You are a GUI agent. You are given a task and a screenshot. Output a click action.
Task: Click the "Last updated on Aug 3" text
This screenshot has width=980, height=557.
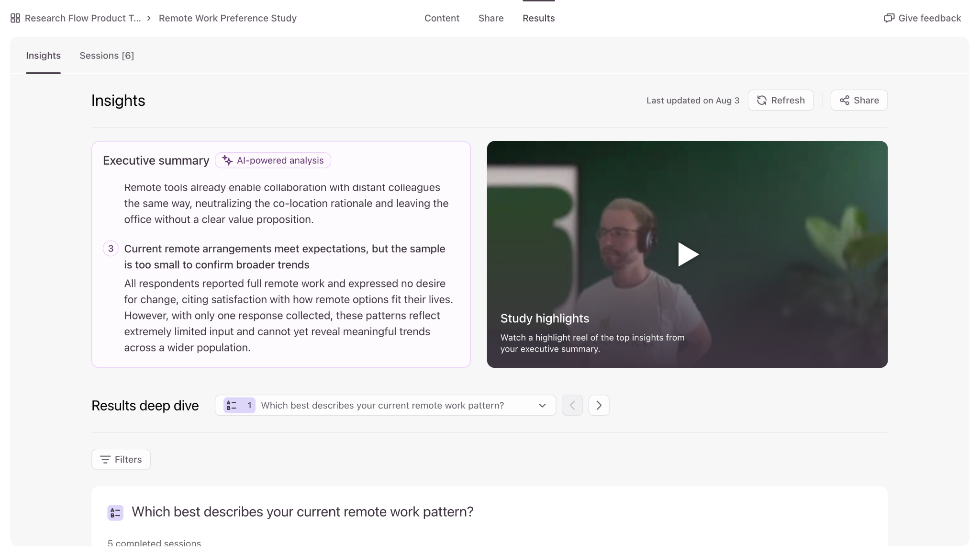(x=693, y=101)
